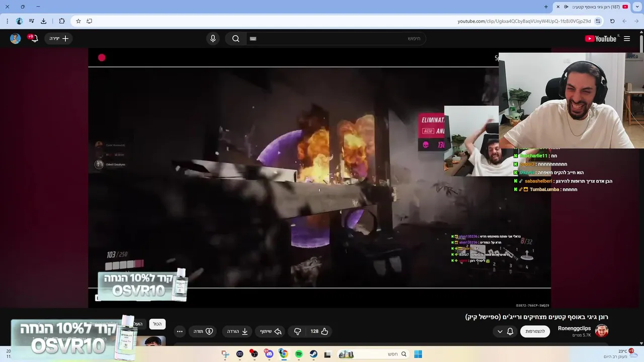644x362 pixels.
Task: Open Windows Start menu
Action: pos(418,354)
